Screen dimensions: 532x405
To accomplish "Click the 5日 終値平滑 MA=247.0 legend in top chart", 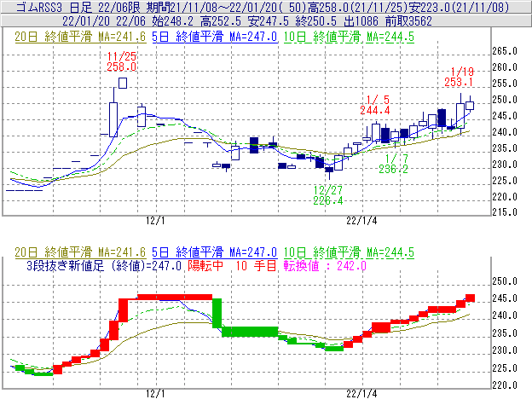I will [x=215, y=37].
